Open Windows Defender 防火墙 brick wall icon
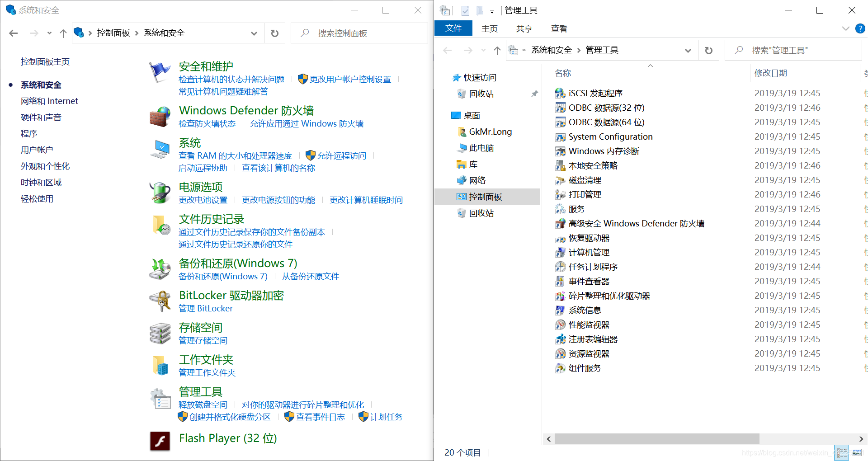The image size is (868, 461). [x=160, y=117]
